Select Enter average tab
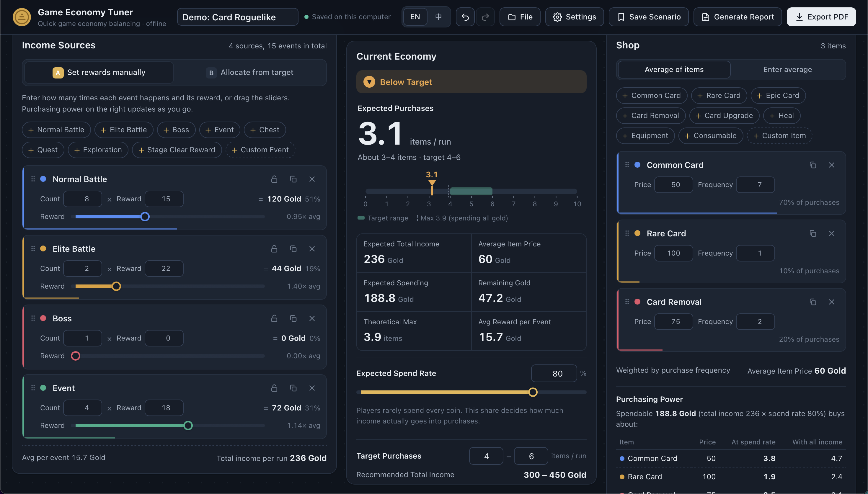This screenshot has height=494, width=868. tap(788, 70)
